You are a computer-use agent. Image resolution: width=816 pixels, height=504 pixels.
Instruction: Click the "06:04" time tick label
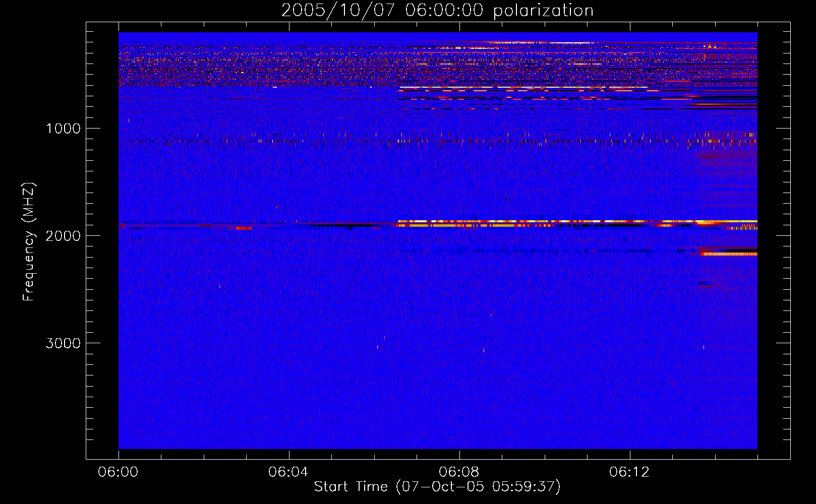[288, 472]
